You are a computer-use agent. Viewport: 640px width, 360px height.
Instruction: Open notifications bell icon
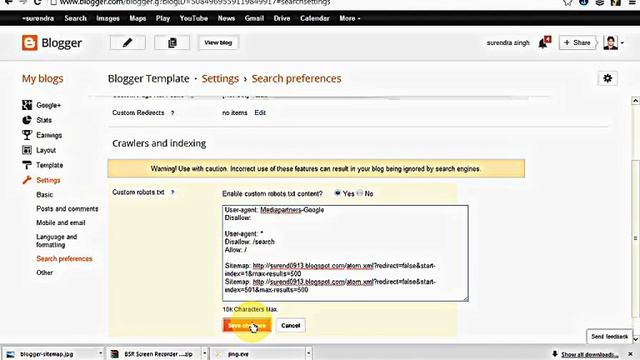[x=544, y=42]
